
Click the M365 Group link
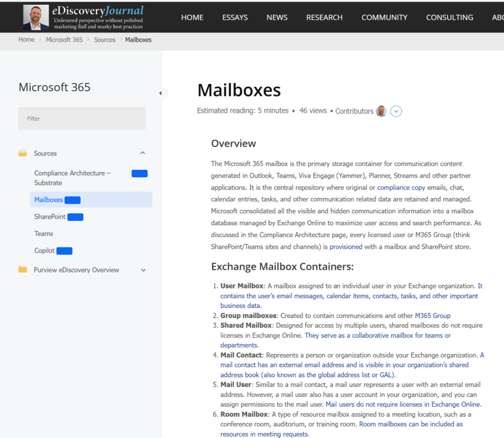[433, 315]
